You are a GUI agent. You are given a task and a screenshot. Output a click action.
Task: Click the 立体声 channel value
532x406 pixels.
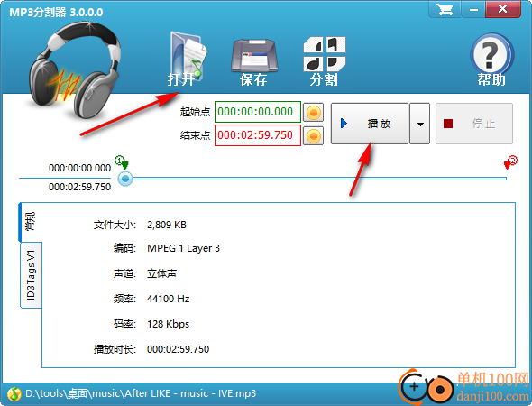161,273
